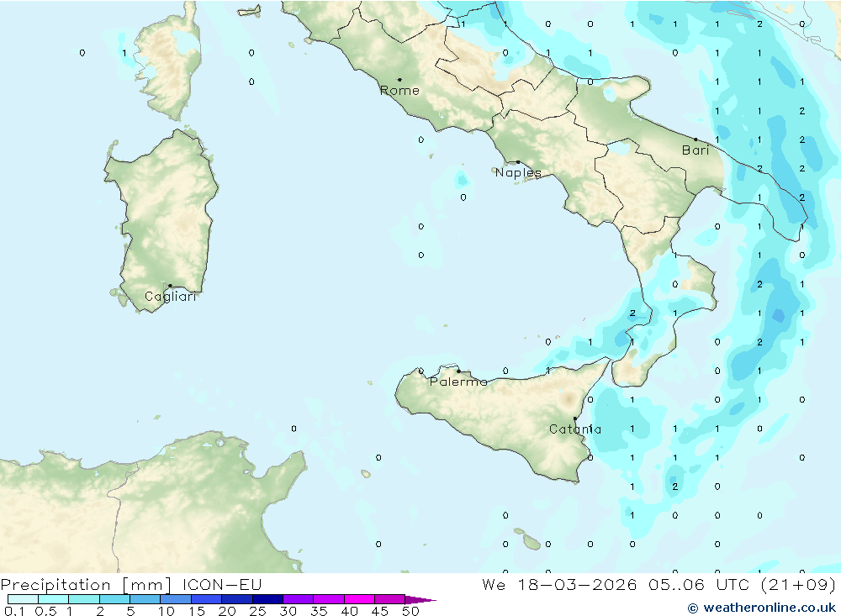Click the legend value '50'

coord(411,611)
